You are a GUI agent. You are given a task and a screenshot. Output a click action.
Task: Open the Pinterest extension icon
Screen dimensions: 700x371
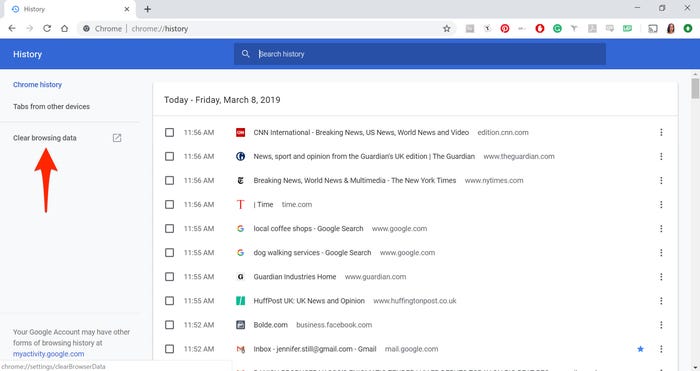(x=505, y=29)
